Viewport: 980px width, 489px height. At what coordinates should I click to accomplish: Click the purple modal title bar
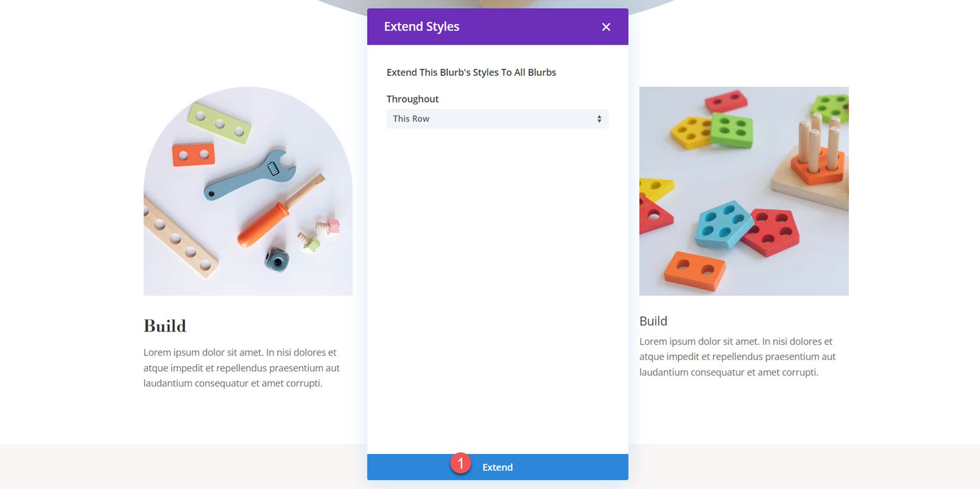tap(497, 26)
